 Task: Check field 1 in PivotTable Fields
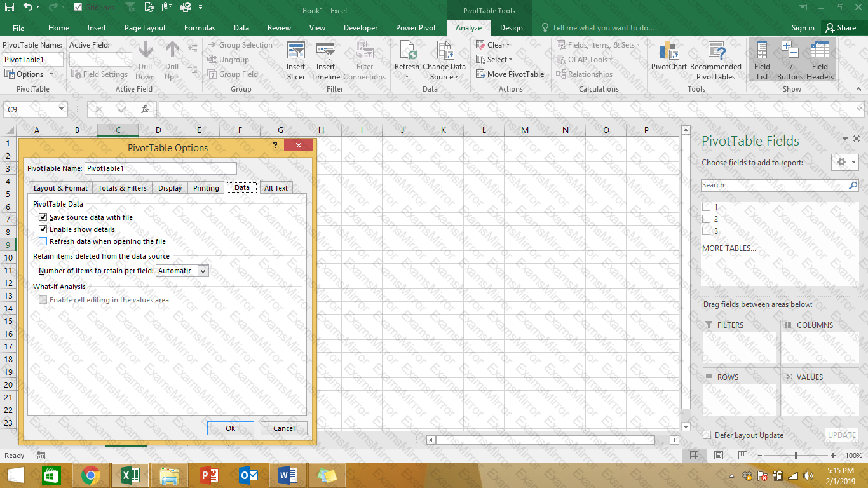click(x=706, y=207)
